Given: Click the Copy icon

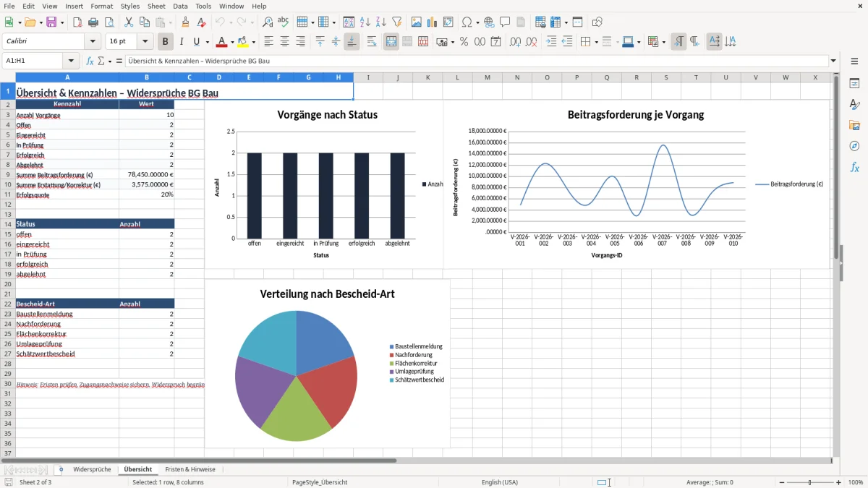Looking at the screenshot, I should [x=144, y=22].
